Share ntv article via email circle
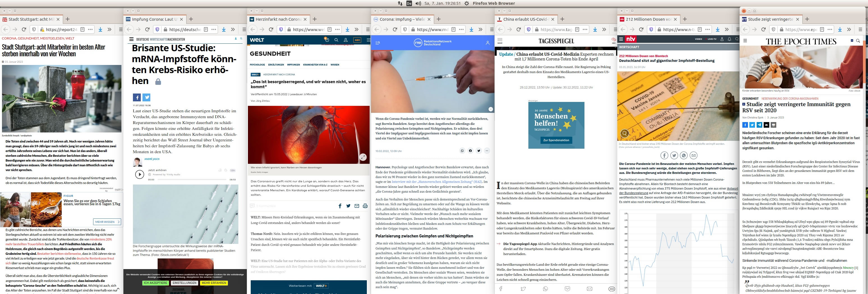 (x=694, y=155)
